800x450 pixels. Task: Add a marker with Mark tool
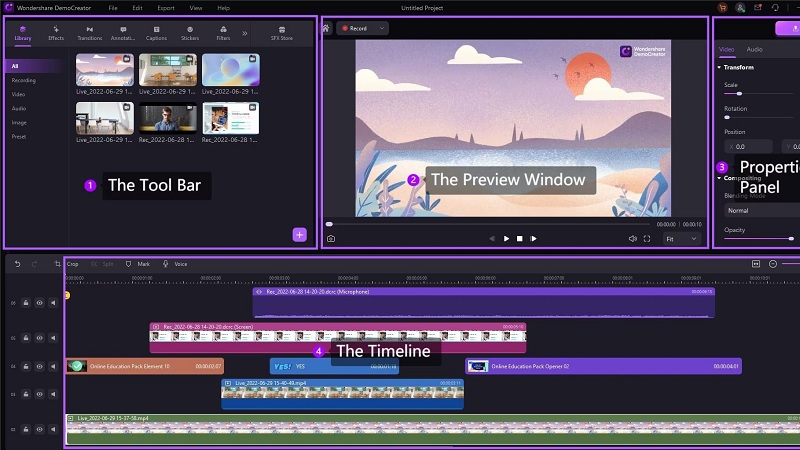(x=138, y=264)
